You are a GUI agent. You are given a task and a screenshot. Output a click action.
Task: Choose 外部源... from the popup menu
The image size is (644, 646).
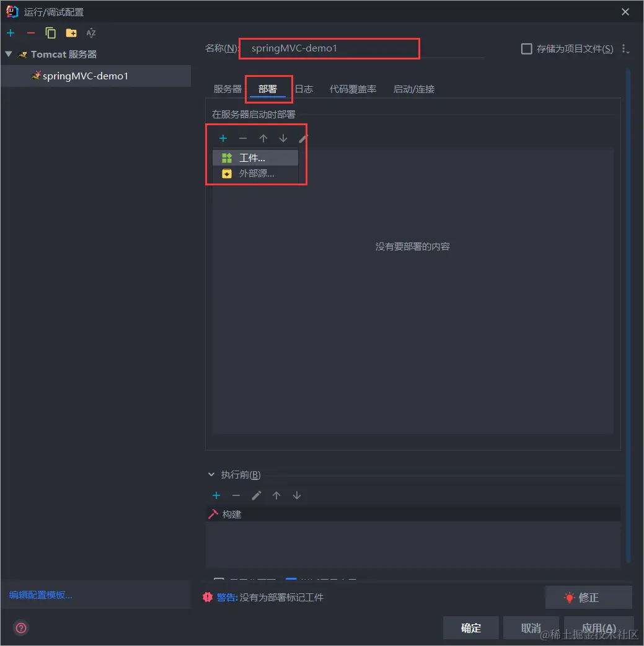[x=255, y=174]
